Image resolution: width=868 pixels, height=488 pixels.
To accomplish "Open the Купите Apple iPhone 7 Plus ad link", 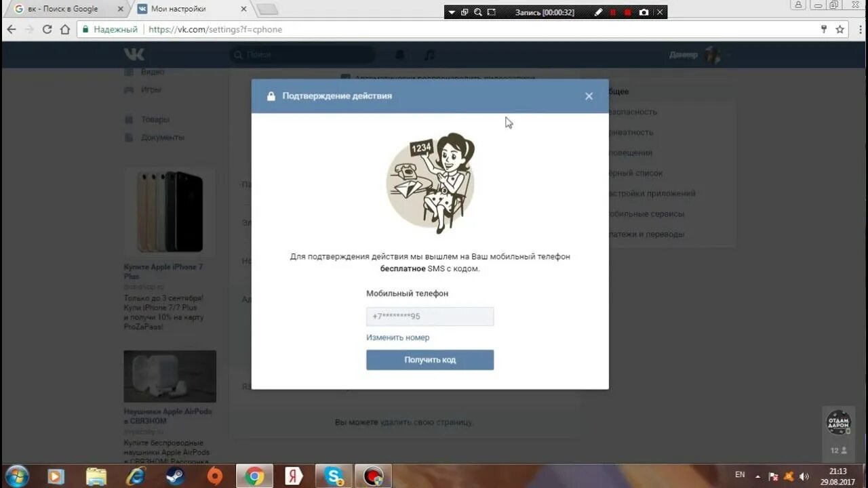I will pyautogui.click(x=163, y=271).
